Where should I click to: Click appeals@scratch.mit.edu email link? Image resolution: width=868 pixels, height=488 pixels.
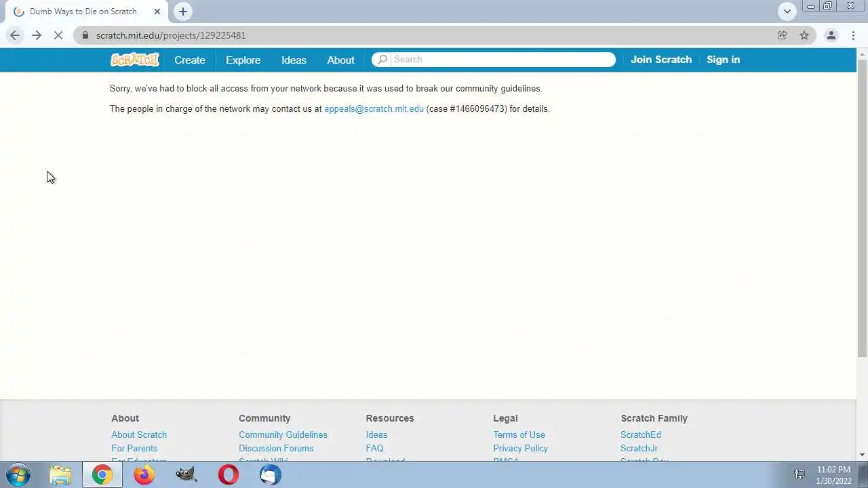[x=374, y=108]
